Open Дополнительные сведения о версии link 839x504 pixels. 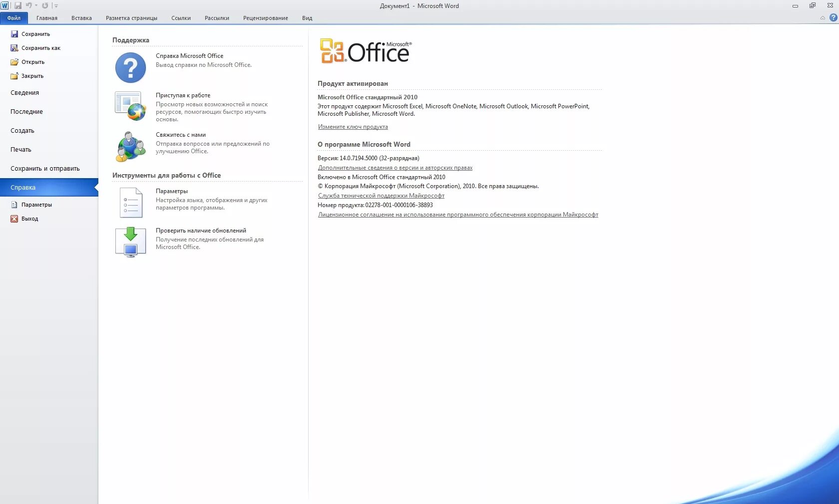coord(395,168)
